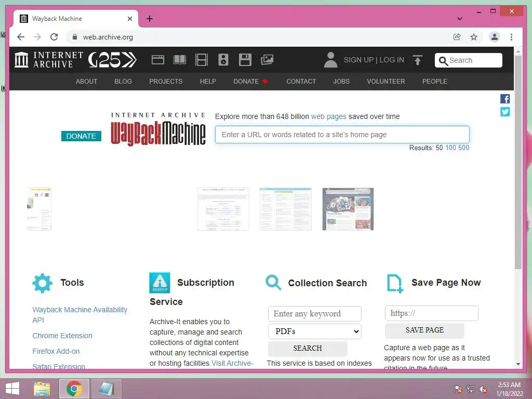
Task: Open Chrome Extension link
Action: pos(62,336)
